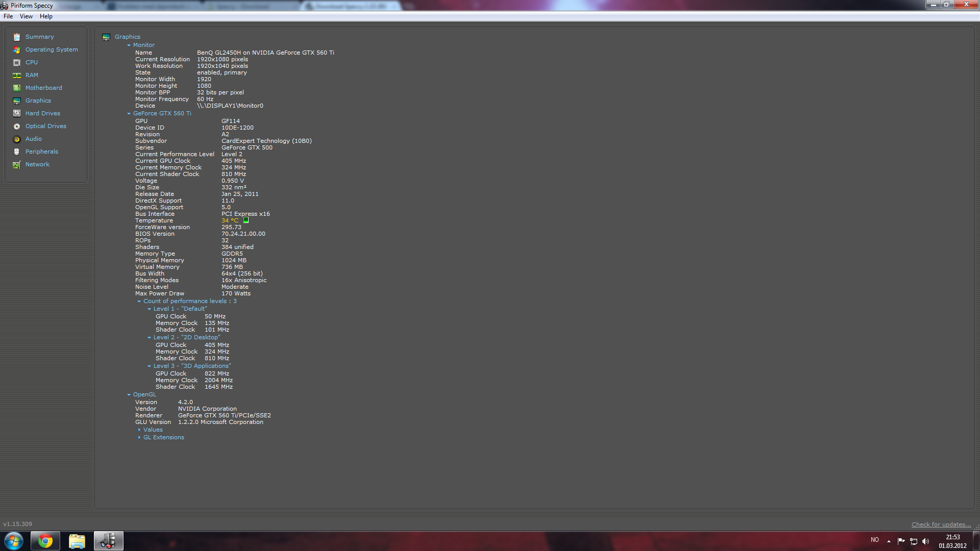Select Motherboard section label
The height and width of the screenshot is (551, 980).
click(44, 88)
